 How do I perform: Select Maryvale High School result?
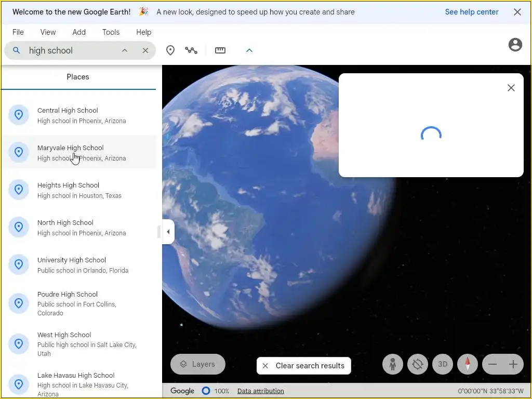coord(79,153)
